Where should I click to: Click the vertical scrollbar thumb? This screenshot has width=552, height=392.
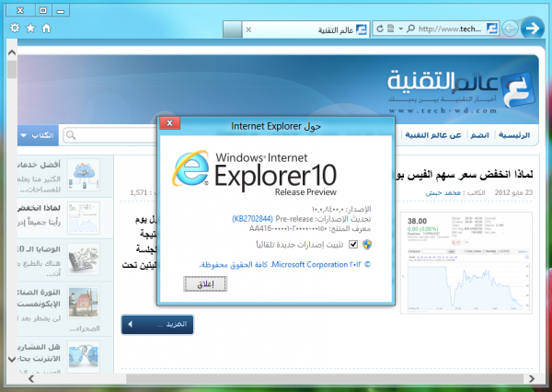[12, 69]
